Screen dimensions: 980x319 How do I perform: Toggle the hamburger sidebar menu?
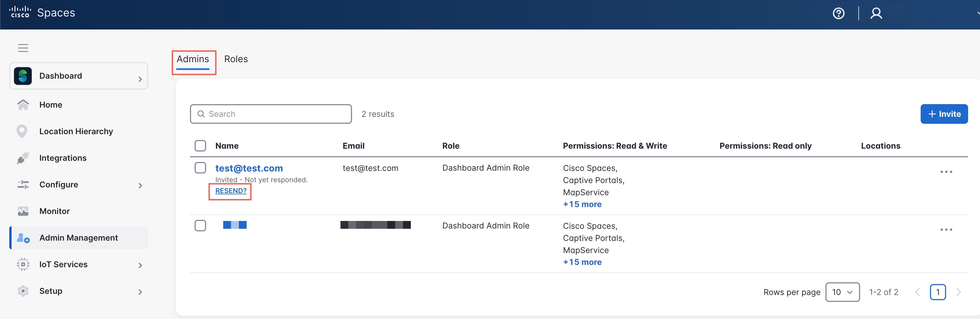pos(23,48)
